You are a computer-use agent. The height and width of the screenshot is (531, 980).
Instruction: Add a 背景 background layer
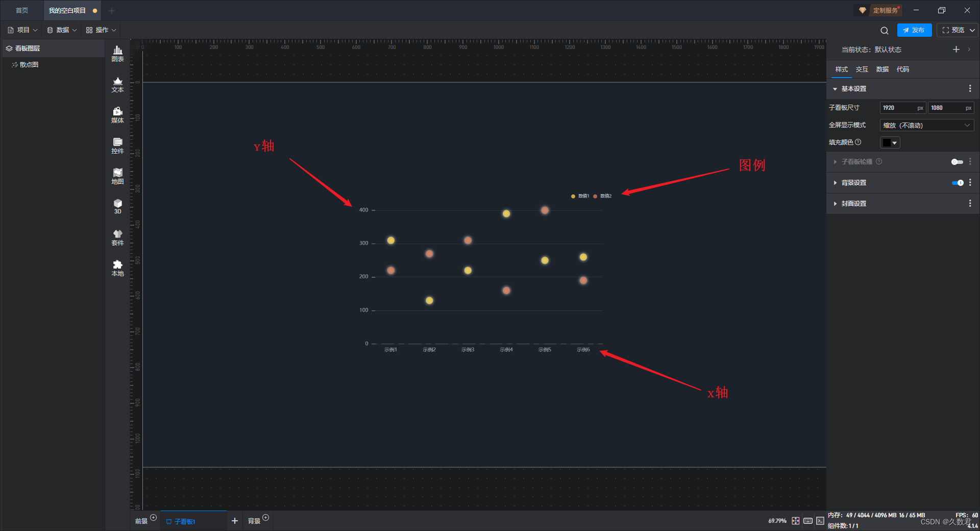click(x=265, y=518)
